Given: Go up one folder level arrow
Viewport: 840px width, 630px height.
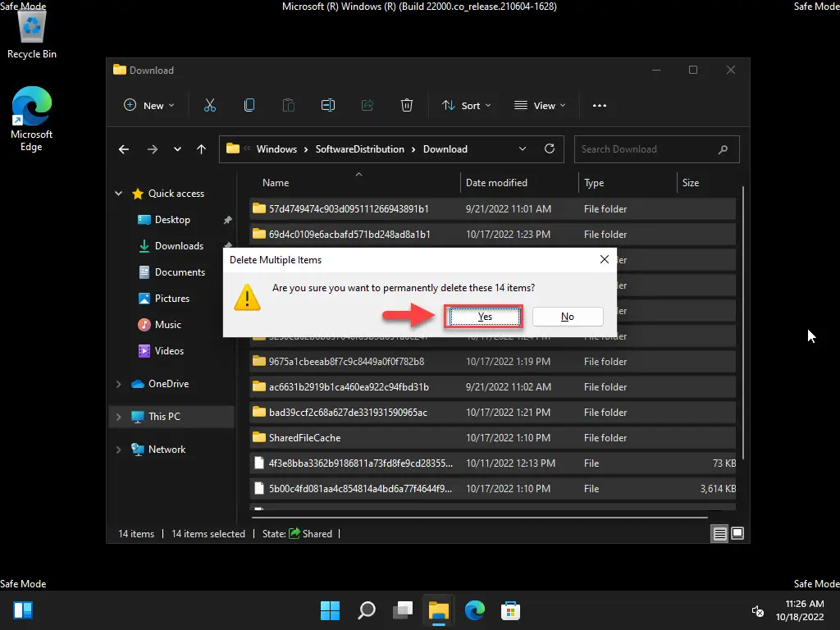Looking at the screenshot, I should point(202,149).
